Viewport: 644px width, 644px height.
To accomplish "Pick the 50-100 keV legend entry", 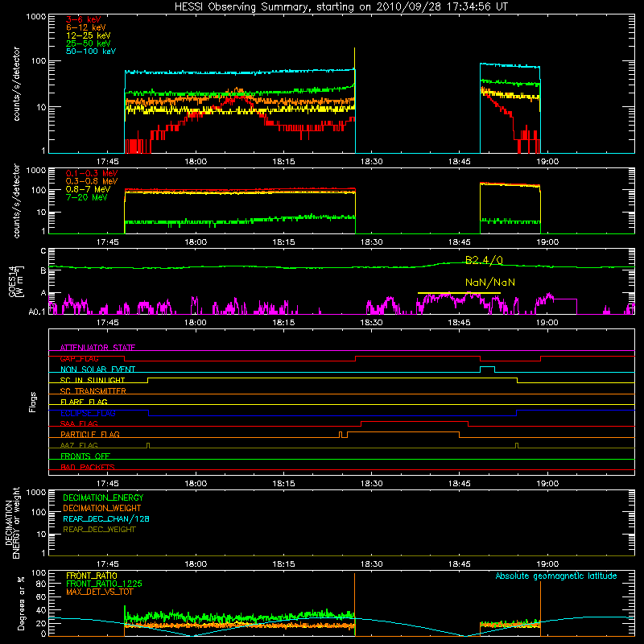I will (x=91, y=51).
